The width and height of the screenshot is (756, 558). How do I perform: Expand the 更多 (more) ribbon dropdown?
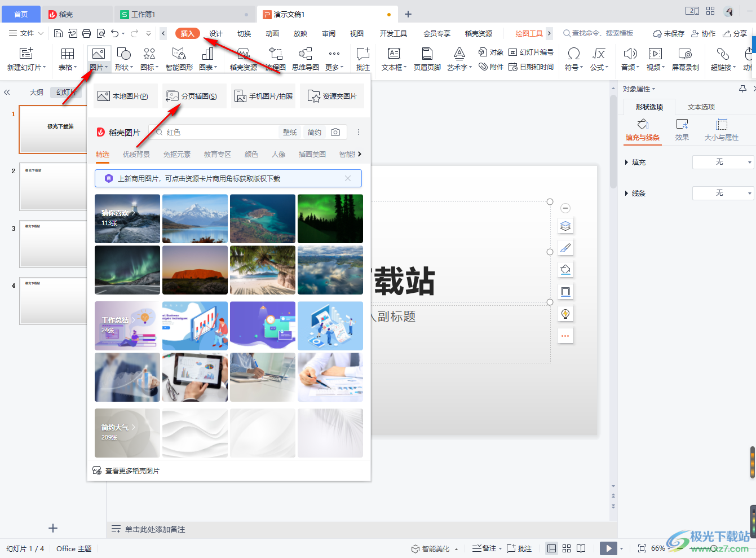point(334,59)
